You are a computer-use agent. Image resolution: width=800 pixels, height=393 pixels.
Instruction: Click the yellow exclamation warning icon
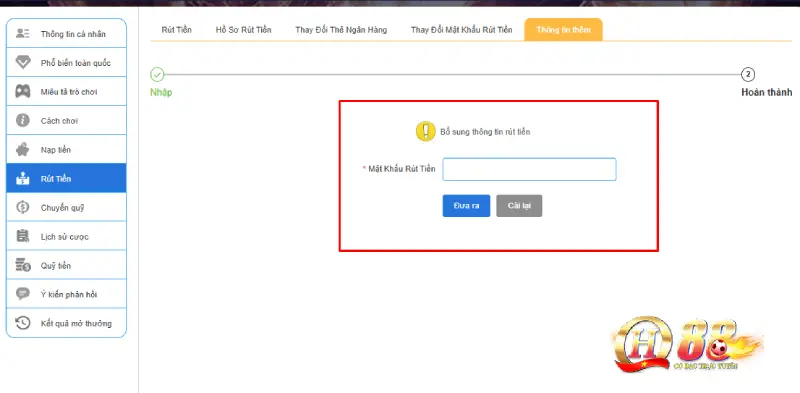tap(426, 132)
